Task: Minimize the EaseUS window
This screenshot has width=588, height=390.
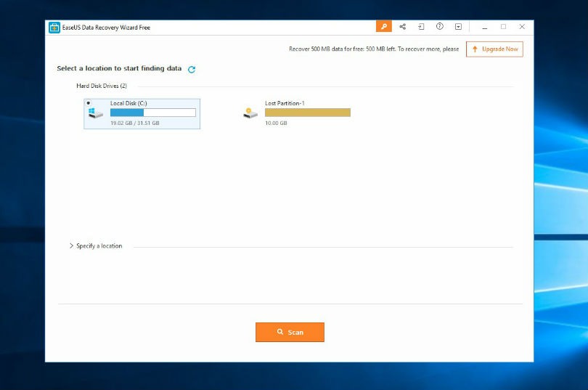Action: (x=484, y=27)
